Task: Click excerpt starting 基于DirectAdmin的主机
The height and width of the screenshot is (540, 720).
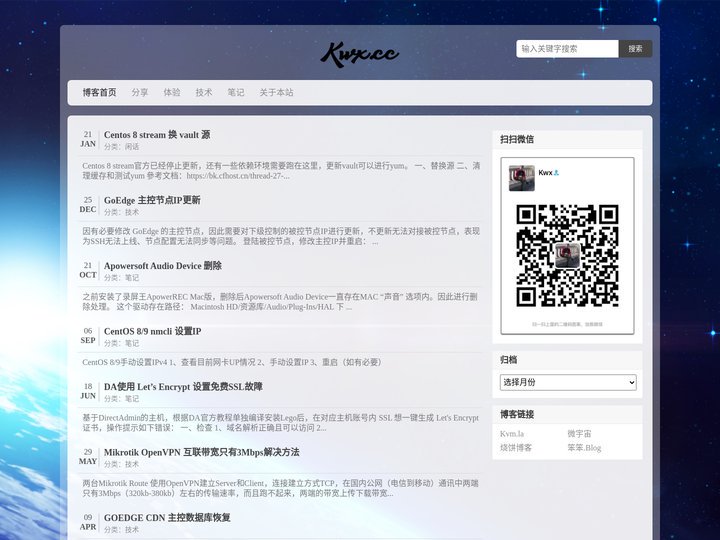Action: pos(281,423)
